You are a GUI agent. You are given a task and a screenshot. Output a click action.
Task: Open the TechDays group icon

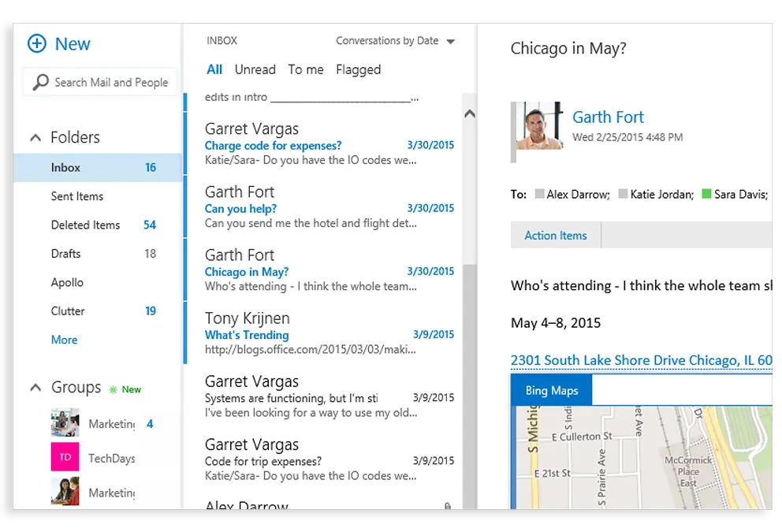click(x=65, y=457)
